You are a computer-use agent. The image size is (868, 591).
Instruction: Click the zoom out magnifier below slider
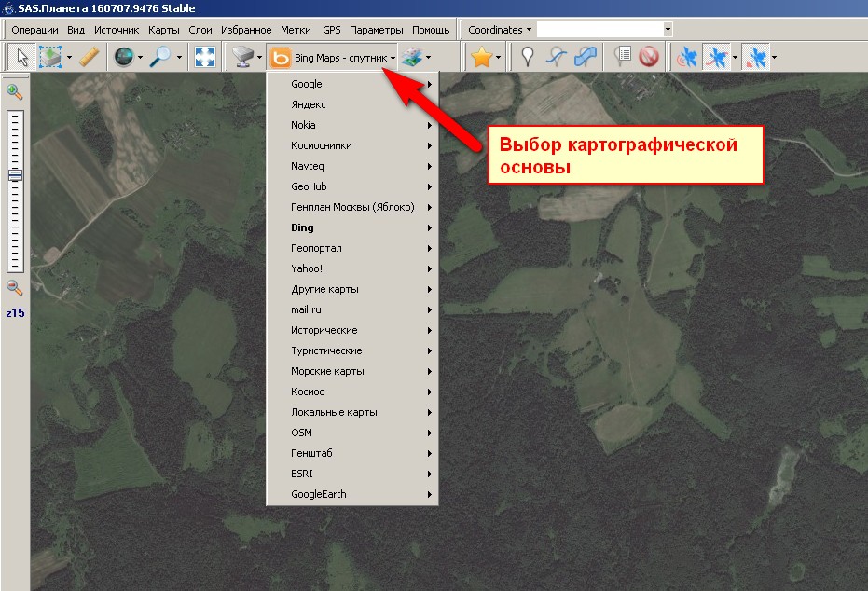(x=14, y=288)
